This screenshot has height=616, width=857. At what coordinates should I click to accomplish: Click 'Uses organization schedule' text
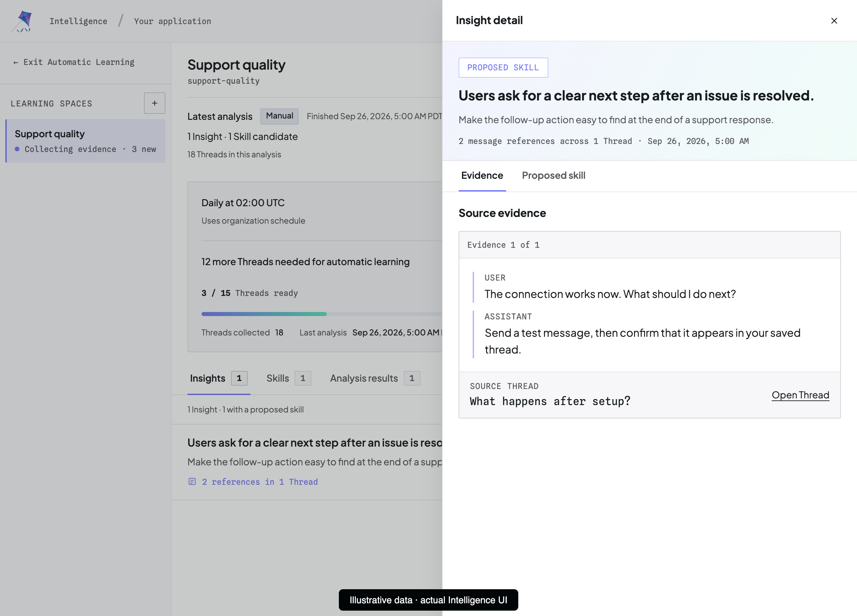[x=253, y=221]
